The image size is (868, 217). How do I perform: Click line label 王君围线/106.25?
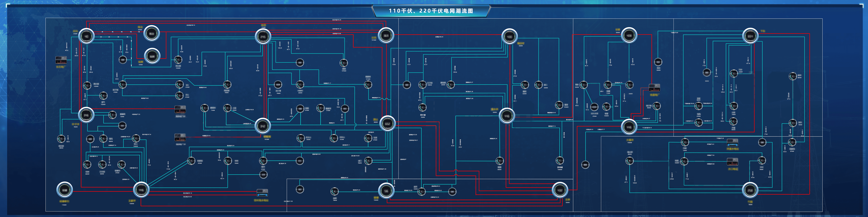pyautogui.click(x=125, y=137)
